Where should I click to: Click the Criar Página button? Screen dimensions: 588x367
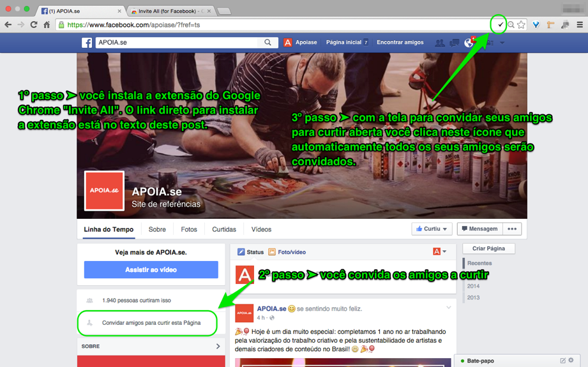(x=488, y=248)
